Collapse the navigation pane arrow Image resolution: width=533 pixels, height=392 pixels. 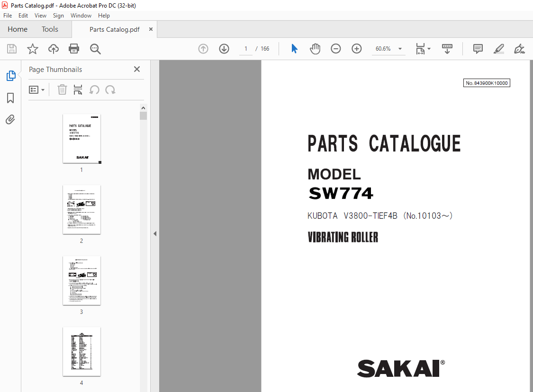(155, 234)
